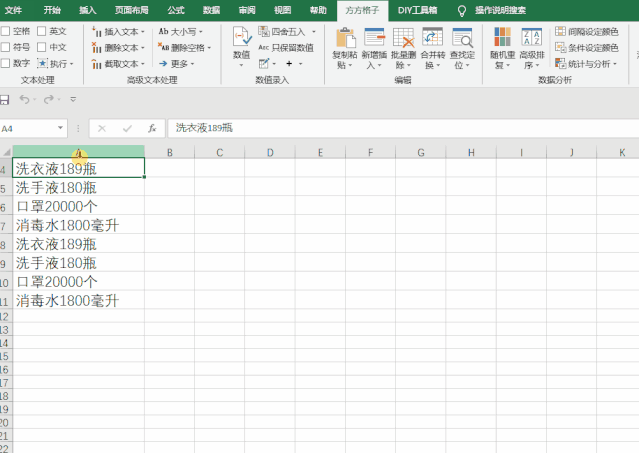
Task: Select cell 洗衣液189瓶 in row 8
Action: click(79, 244)
